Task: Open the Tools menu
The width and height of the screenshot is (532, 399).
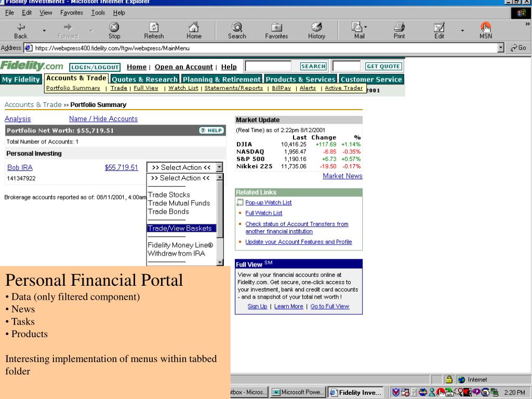Action: coord(98,12)
